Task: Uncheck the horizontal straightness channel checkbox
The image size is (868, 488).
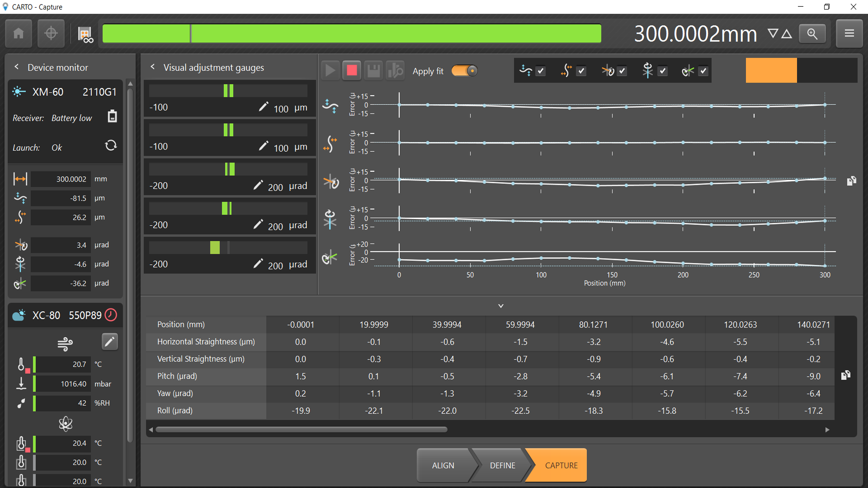Action: point(541,71)
